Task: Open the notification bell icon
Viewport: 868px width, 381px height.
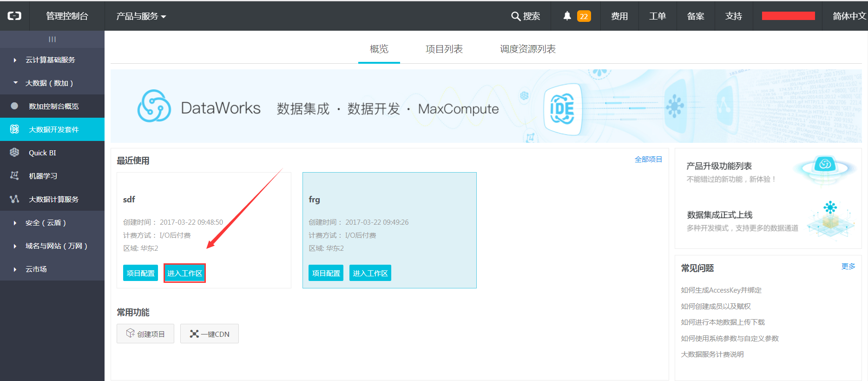Action: pyautogui.click(x=567, y=16)
